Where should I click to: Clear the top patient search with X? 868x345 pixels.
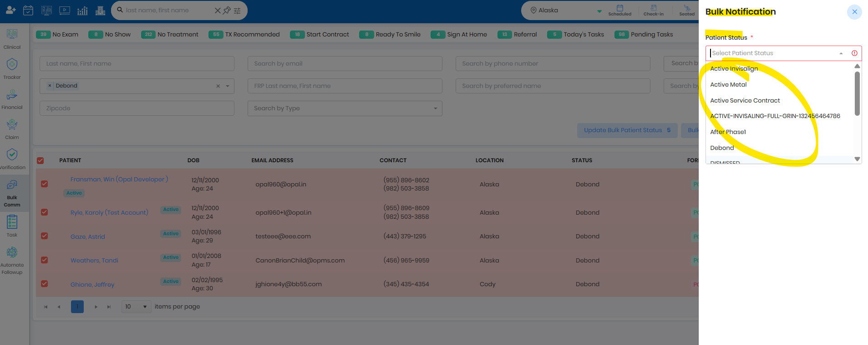(x=218, y=10)
